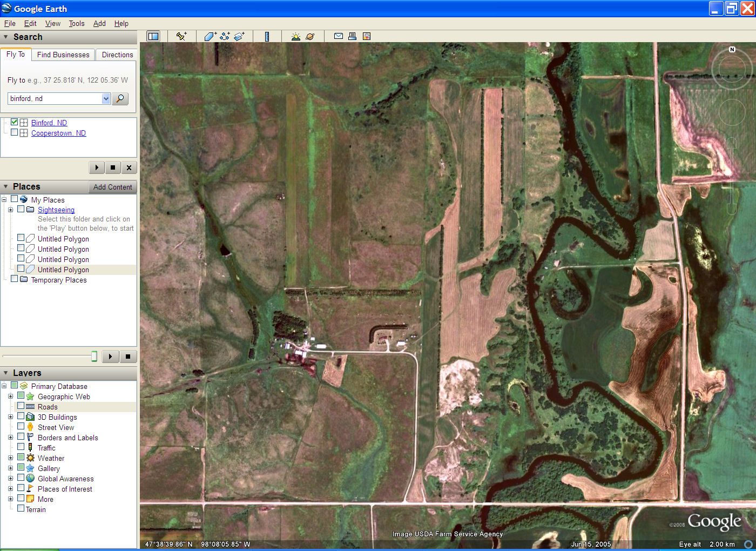Screen dimensions: 756x551
Task: Enable the Roads layer checkbox
Action: pos(21,406)
